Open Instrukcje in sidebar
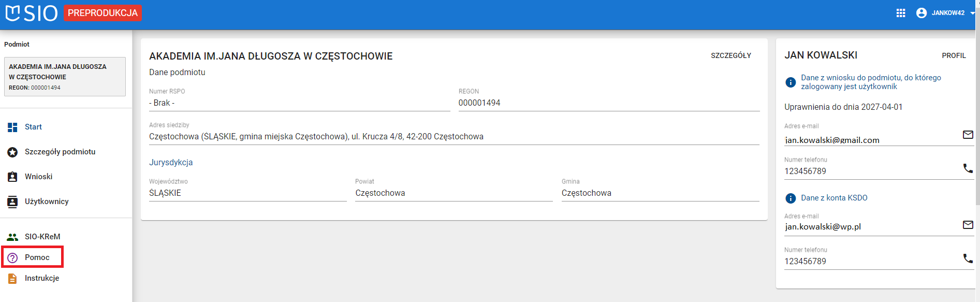 [x=41, y=278]
